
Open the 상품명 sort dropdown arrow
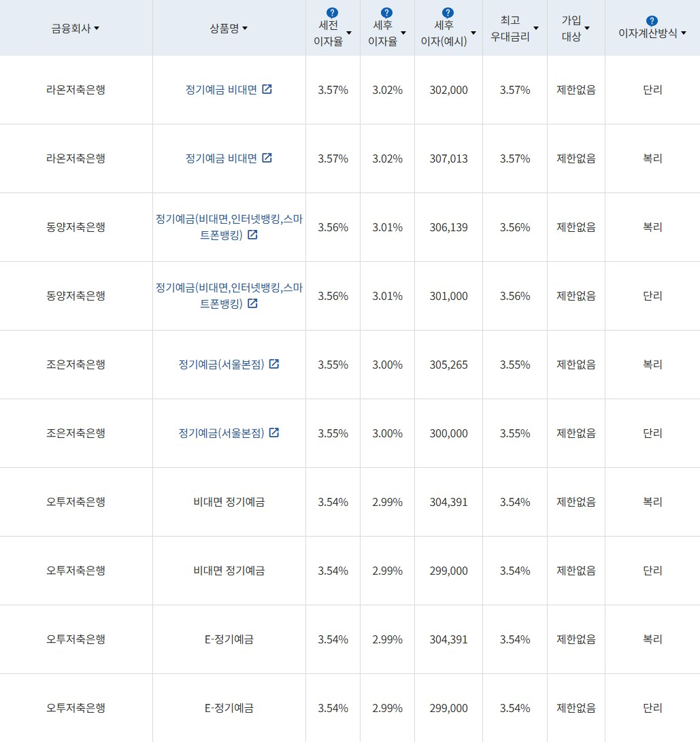coord(246,29)
